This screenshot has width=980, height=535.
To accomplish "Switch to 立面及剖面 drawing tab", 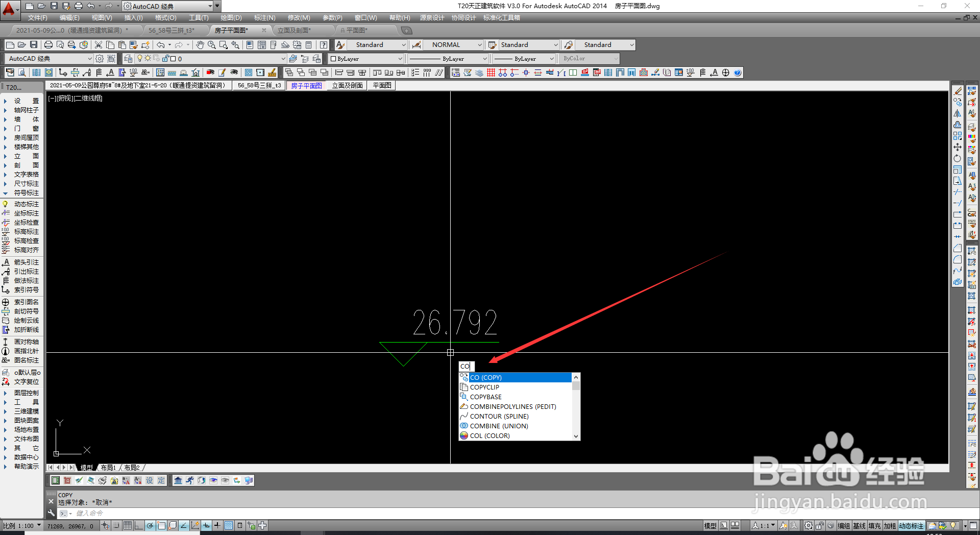I will tap(347, 86).
